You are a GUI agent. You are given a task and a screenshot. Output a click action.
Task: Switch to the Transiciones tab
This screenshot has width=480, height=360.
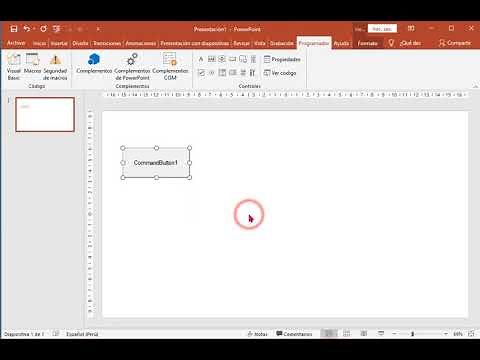pyautogui.click(x=107, y=43)
